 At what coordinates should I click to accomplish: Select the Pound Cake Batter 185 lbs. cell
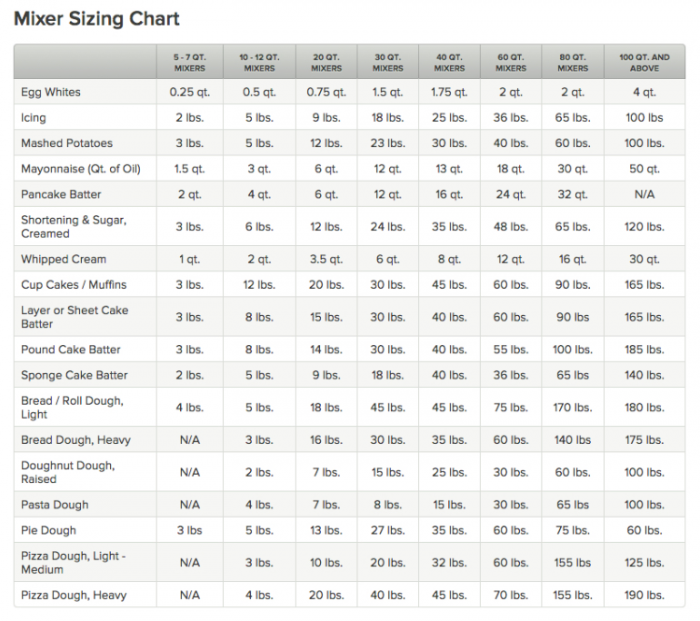tap(644, 349)
